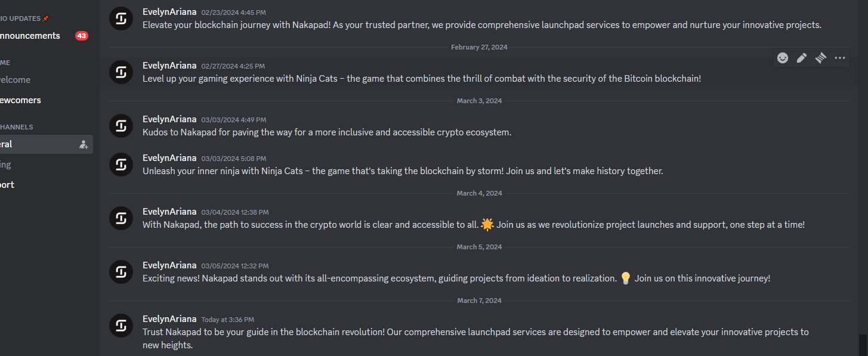The height and width of the screenshot is (356, 868).
Task: Open more message options (three dots)
Action: click(x=840, y=58)
